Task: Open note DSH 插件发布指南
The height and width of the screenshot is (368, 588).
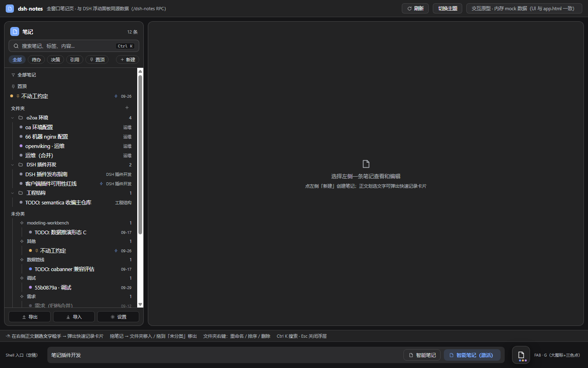Action: click(x=76, y=174)
